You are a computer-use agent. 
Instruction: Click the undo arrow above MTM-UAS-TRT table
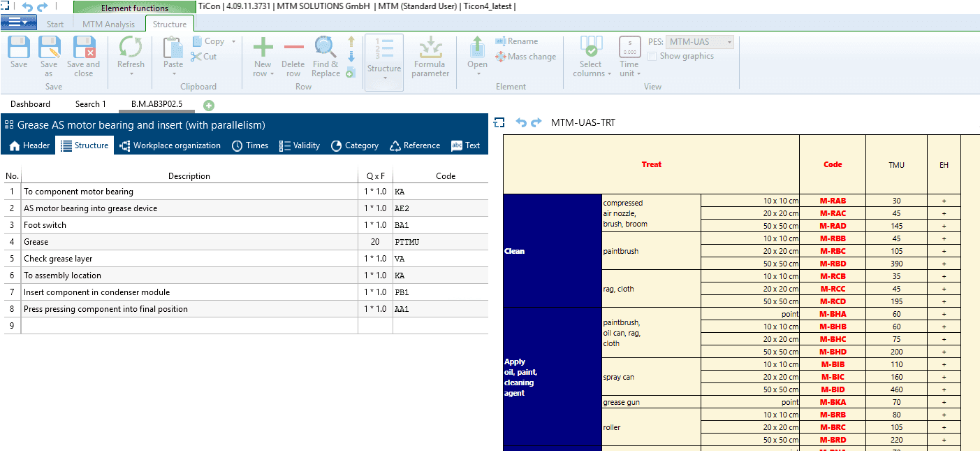pyautogui.click(x=521, y=122)
